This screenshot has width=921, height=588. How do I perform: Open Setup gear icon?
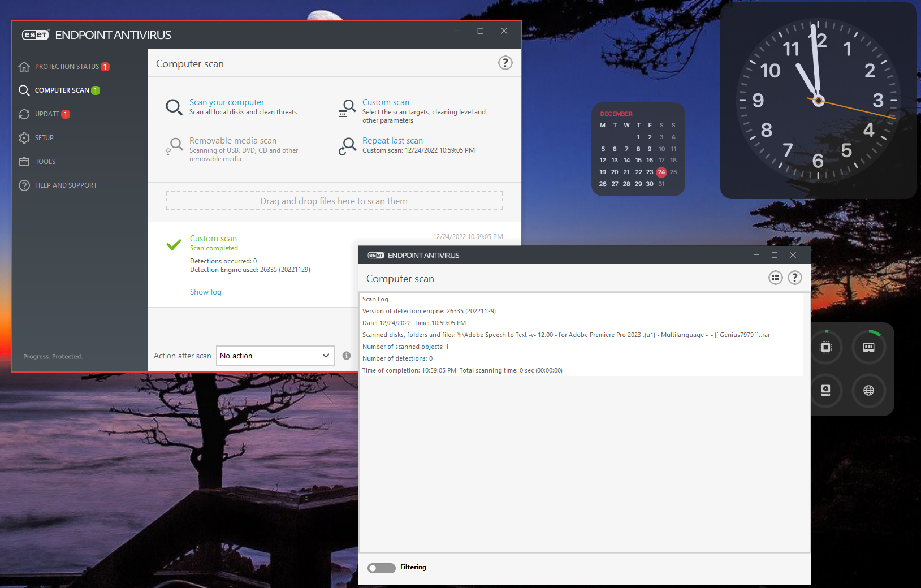tap(24, 138)
